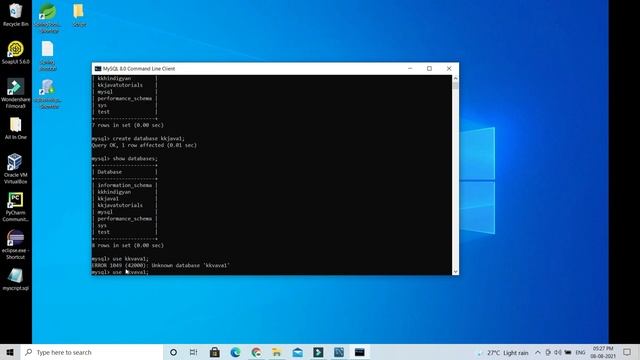Select the database installer desktop shortcut

coord(48,94)
